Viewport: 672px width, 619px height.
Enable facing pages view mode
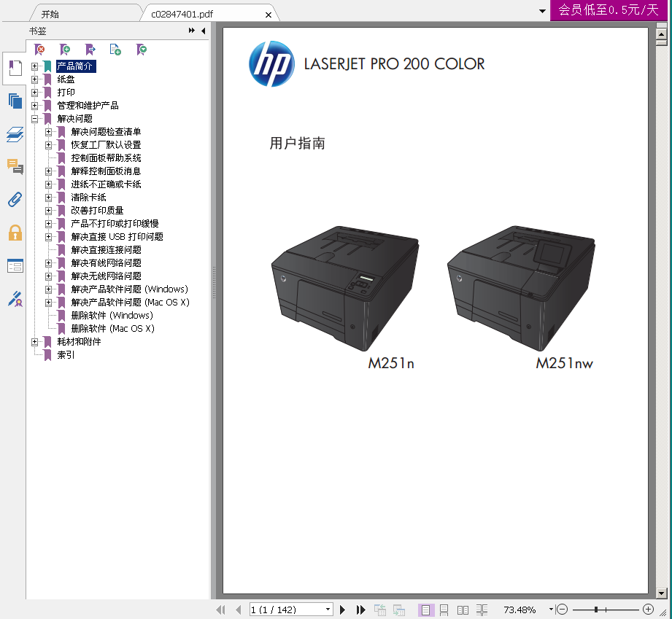463,610
